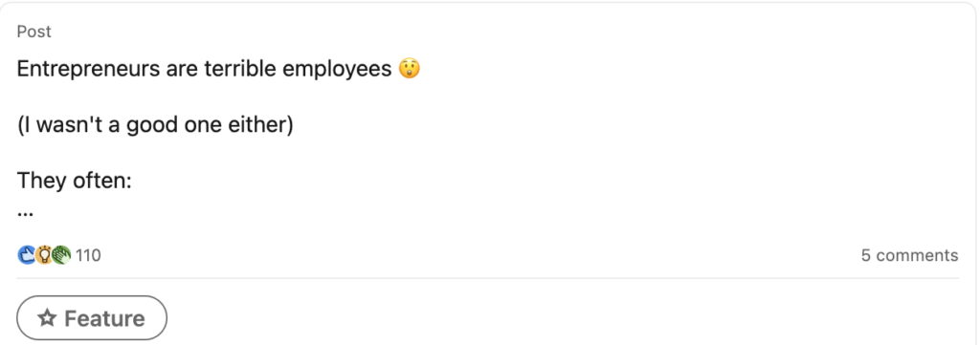Image resolution: width=980 pixels, height=345 pixels.
Task: Click the 'They often:' line
Action: click(x=75, y=181)
